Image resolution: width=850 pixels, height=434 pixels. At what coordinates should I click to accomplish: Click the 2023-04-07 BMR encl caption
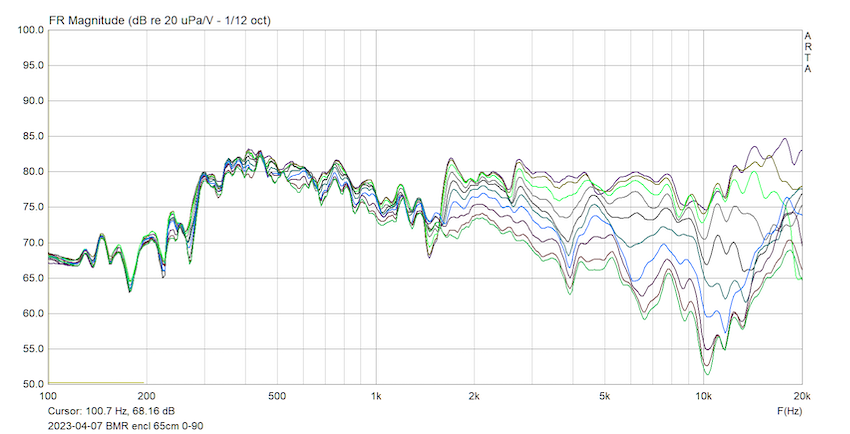[x=126, y=425]
